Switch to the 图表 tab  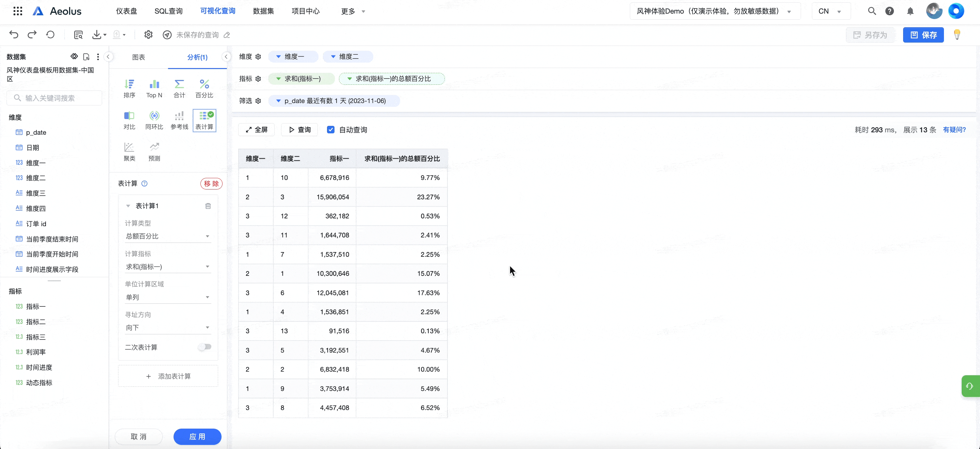click(138, 57)
